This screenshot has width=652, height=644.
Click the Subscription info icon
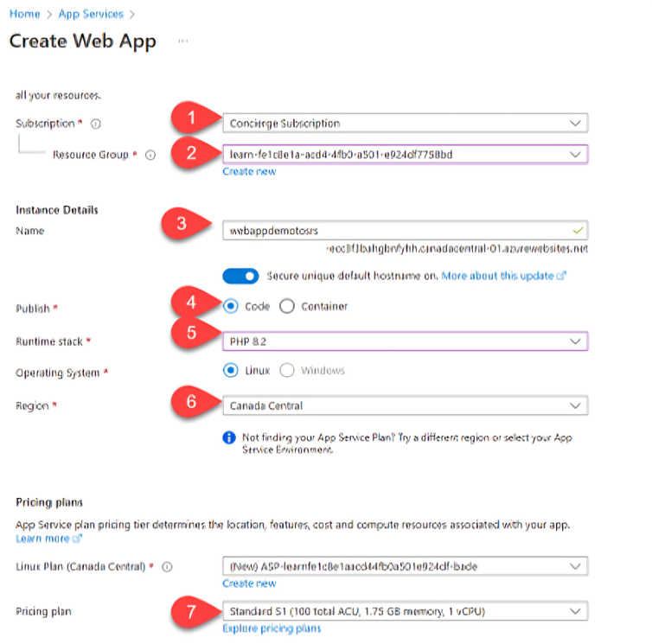(96, 124)
